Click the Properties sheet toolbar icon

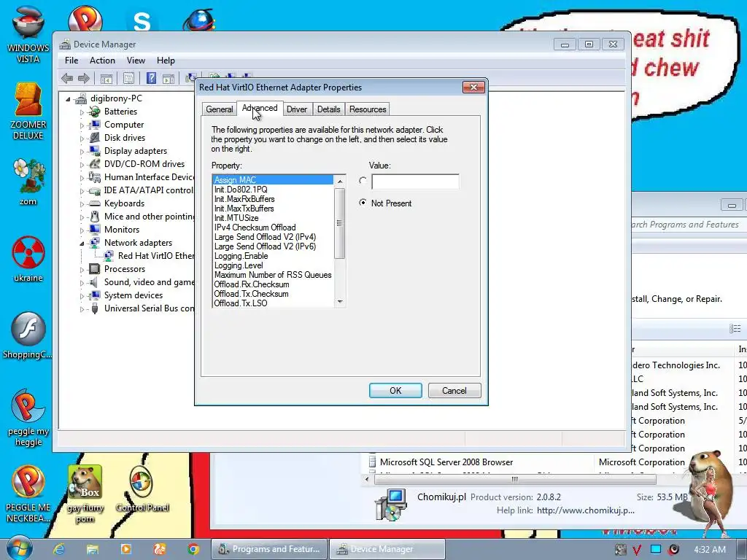[x=128, y=78]
